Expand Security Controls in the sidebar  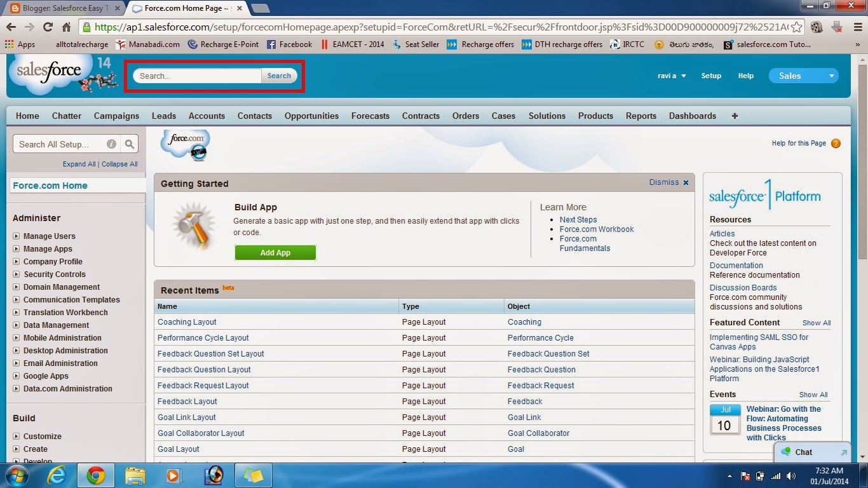(x=15, y=274)
